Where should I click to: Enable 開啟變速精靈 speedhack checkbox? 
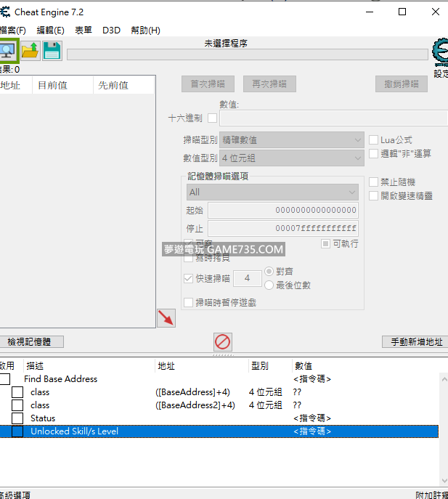pyautogui.click(x=373, y=195)
